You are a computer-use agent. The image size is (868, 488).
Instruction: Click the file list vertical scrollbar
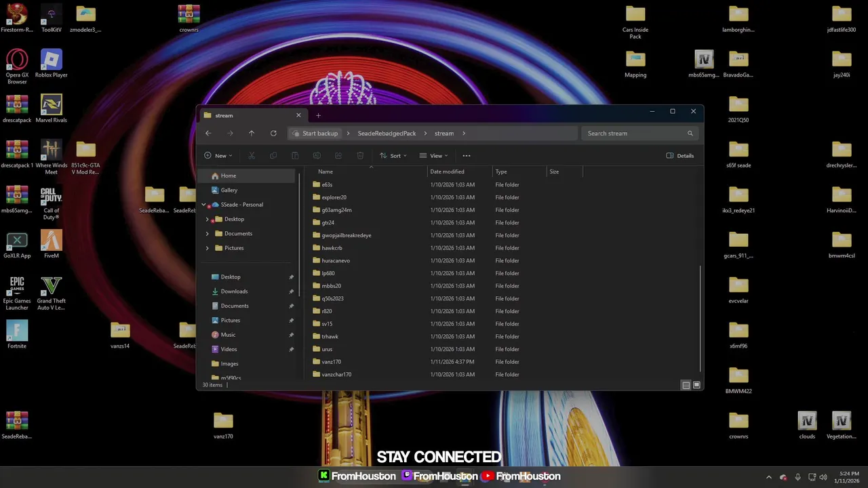point(700,318)
